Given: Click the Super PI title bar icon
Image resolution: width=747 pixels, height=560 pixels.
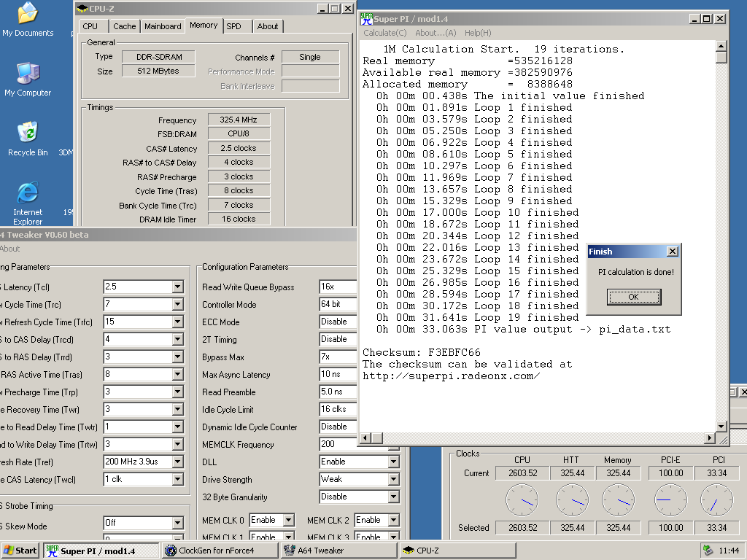Looking at the screenshot, I should pos(366,18).
